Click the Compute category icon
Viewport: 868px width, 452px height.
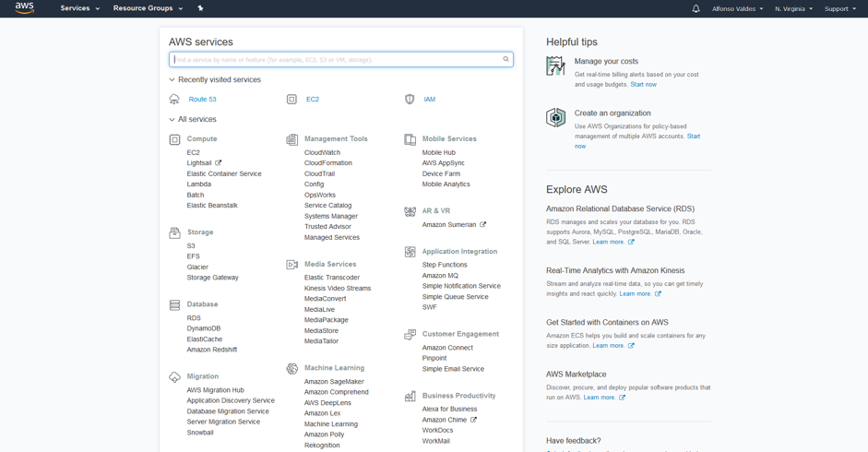(x=174, y=139)
